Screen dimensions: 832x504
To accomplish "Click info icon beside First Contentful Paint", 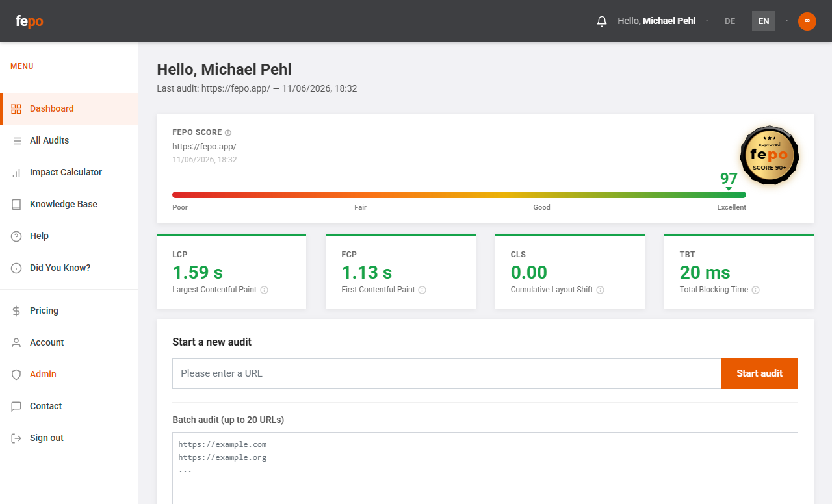I will pos(422,290).
